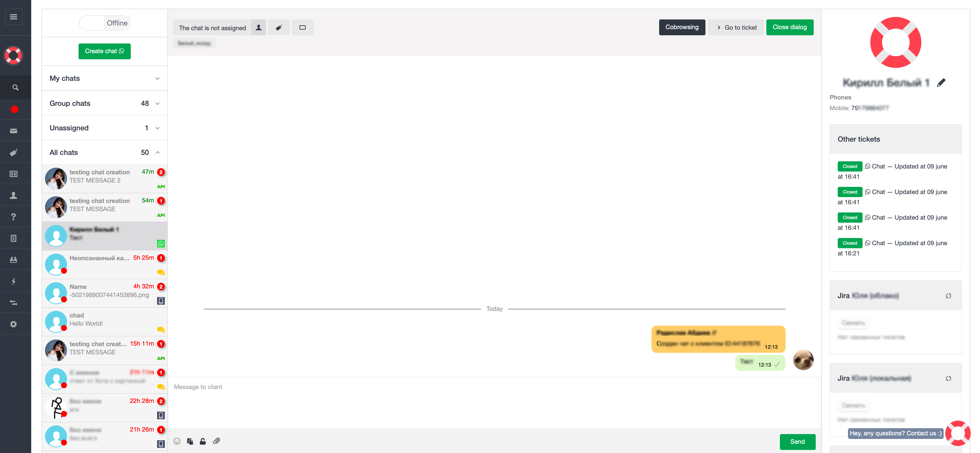Open the chad Hello World! chat
The image size is (980, 453).
[105, 322]
